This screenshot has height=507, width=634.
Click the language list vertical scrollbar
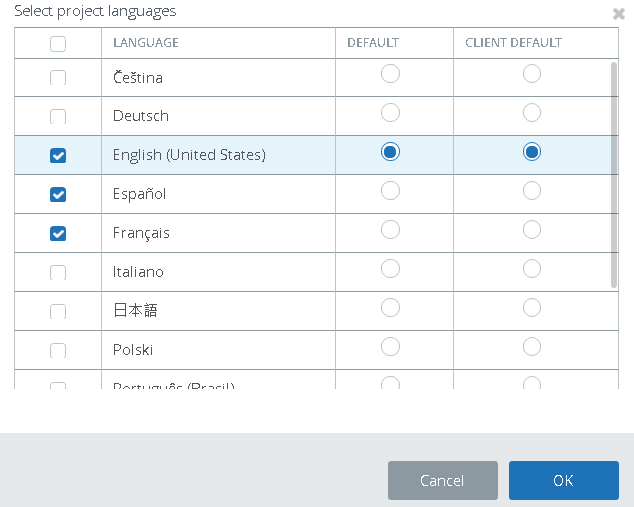tap(614, 175)
